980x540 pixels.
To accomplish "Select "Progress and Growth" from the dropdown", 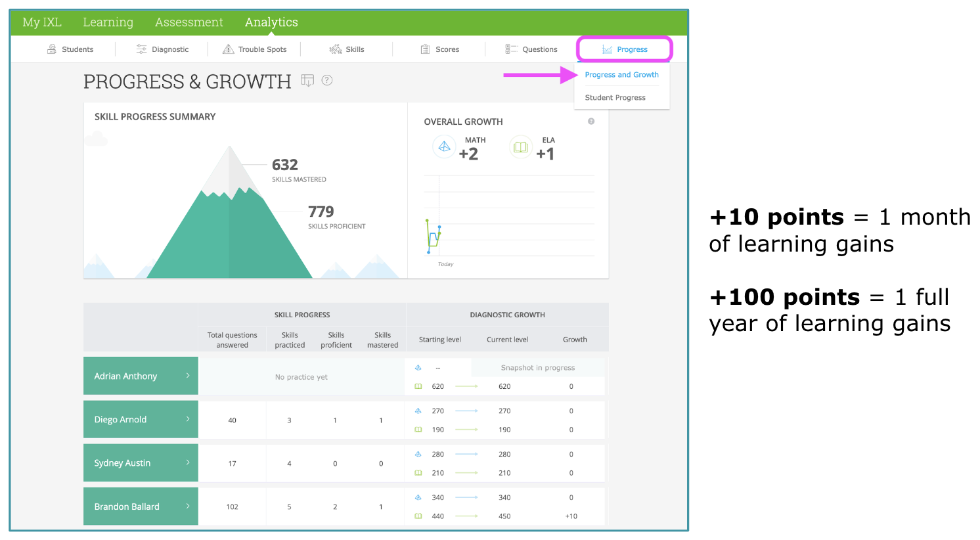I will (x=621, y=74).
